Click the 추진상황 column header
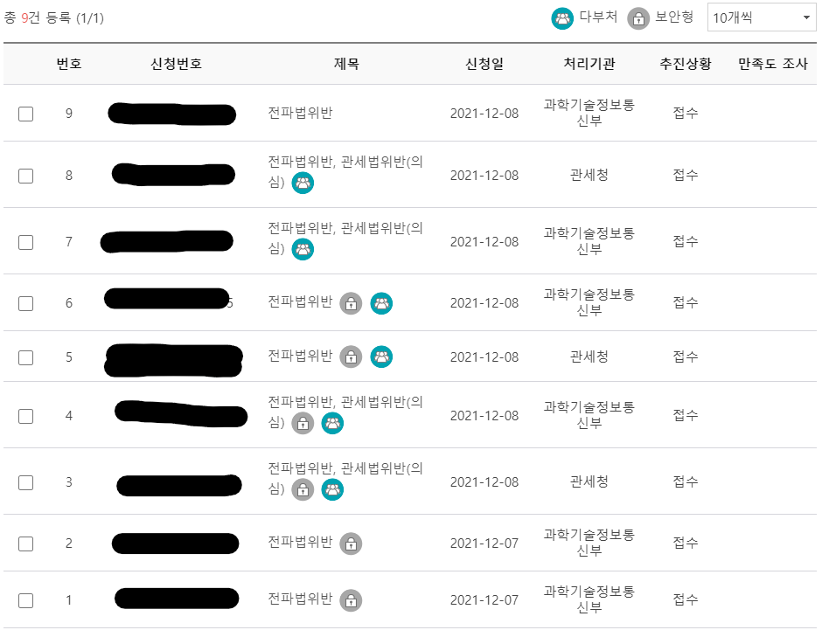This screenshot has height=644, width=836. tap(685, 64)
